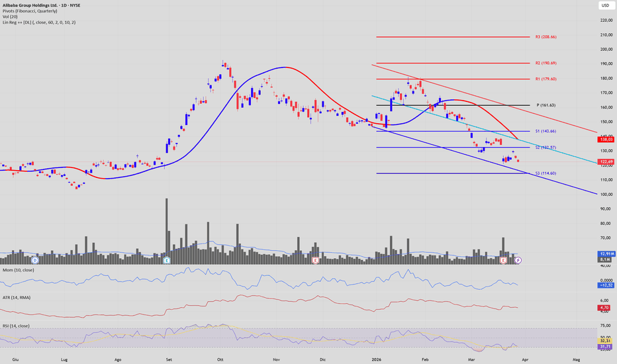Click the Dic label on time axis
Viewport: 617px width, 364px height.
click(x=322, y=359)
